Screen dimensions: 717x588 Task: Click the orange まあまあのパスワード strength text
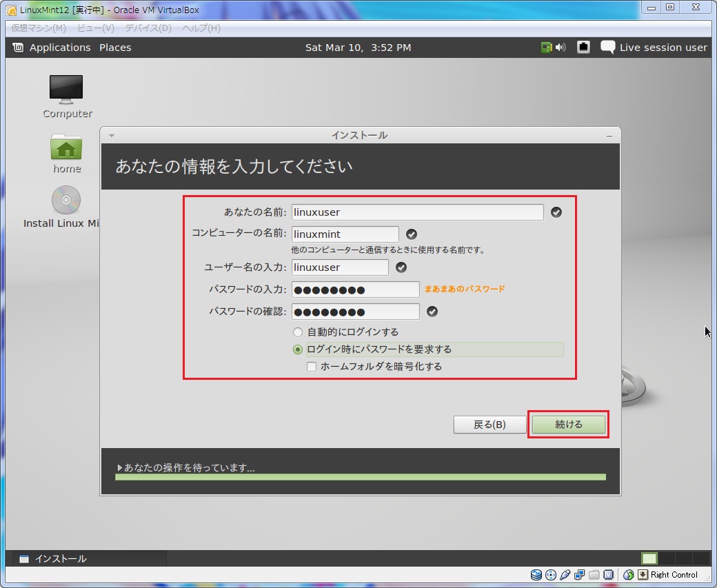465,289
